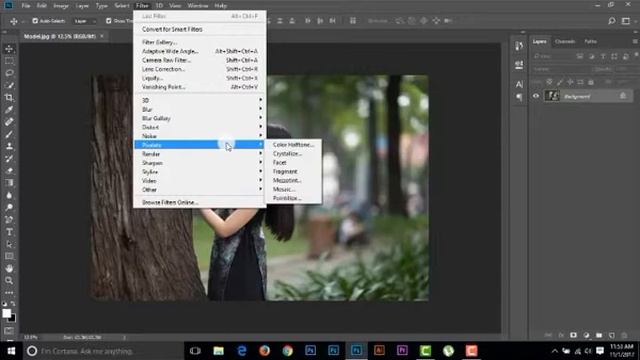
Task: Expand the Stylize filter submenu
Action: pyautogui.click(x=200, y=172)
